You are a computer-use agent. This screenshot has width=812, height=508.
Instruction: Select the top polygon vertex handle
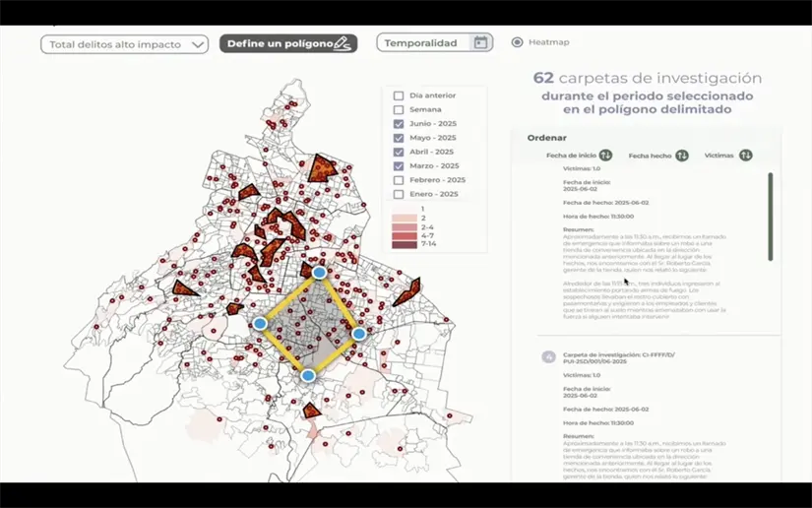coord(320,272)
